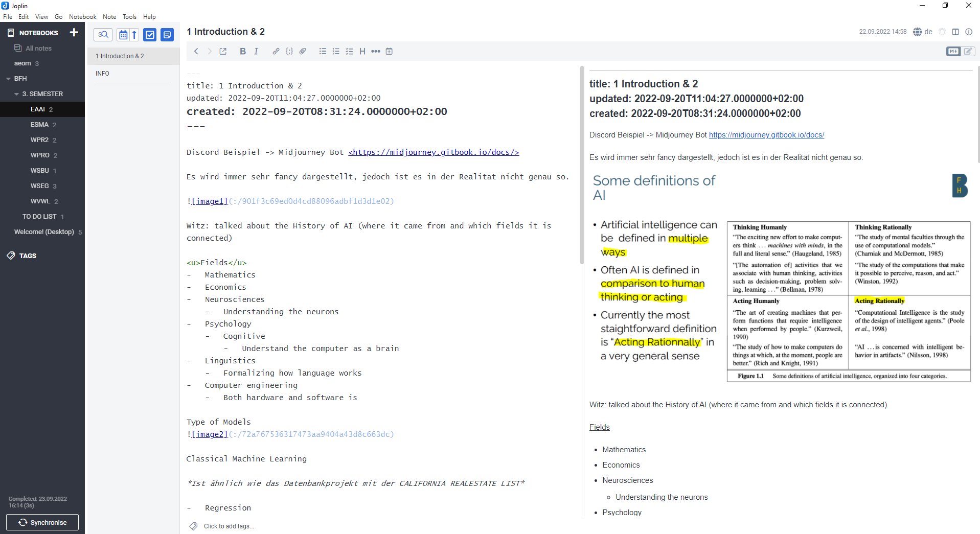Toggle the editor layout to rich text mode
This screenshot has width=980, height=534.
(968, 51)
